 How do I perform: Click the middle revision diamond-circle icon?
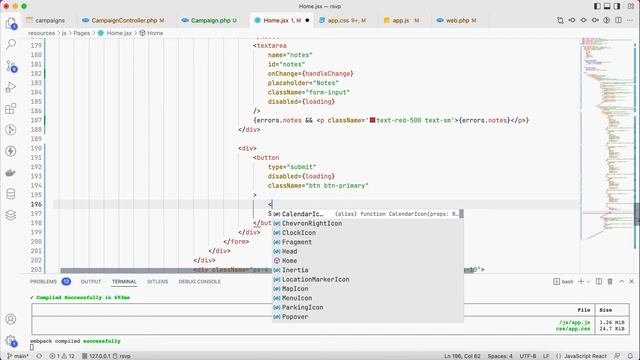point(584,20)
